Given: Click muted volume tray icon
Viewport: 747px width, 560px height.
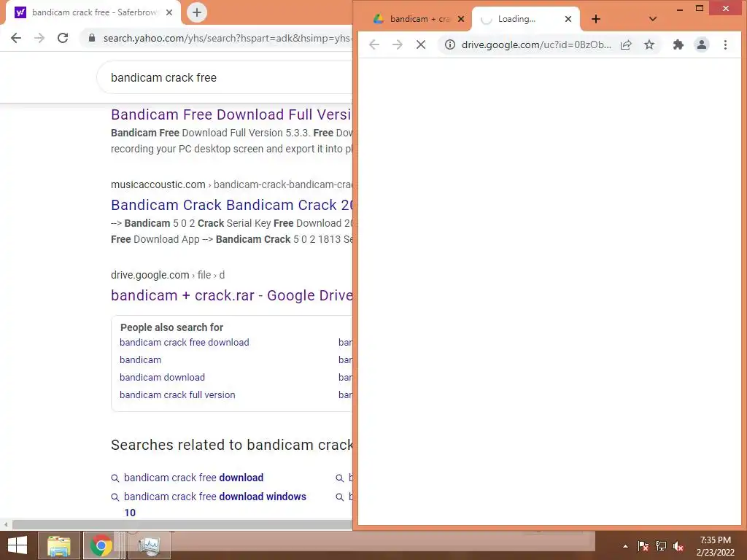Looking at the screenshot, I should point(678,546).
